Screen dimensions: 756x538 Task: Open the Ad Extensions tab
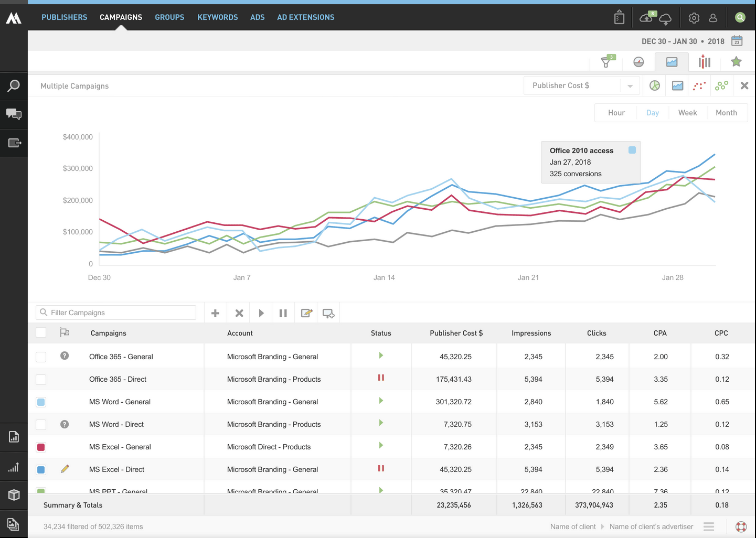305,17
